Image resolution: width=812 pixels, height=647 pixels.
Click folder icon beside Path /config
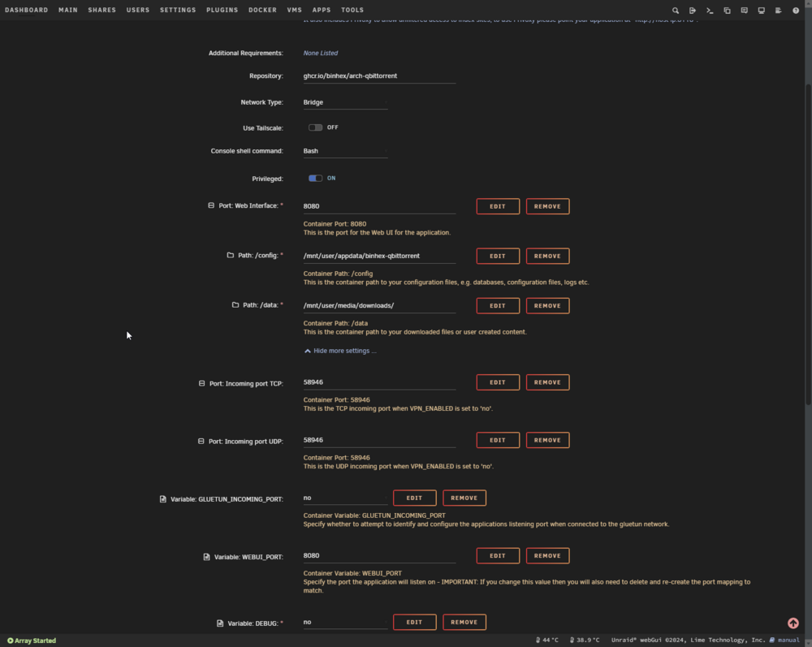pyautogui.click(x=231, y=255)
